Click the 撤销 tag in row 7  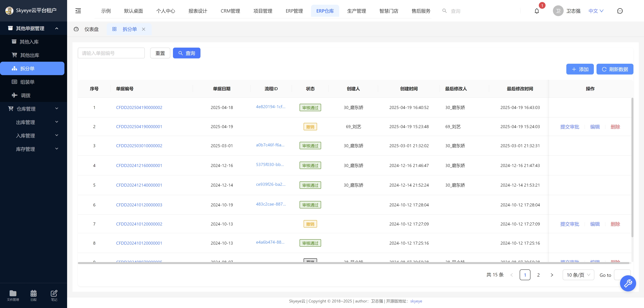pos(310,224)
